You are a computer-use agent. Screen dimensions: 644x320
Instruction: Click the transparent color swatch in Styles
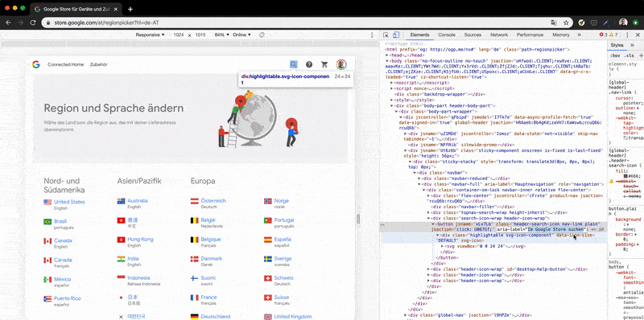(626, 137)
